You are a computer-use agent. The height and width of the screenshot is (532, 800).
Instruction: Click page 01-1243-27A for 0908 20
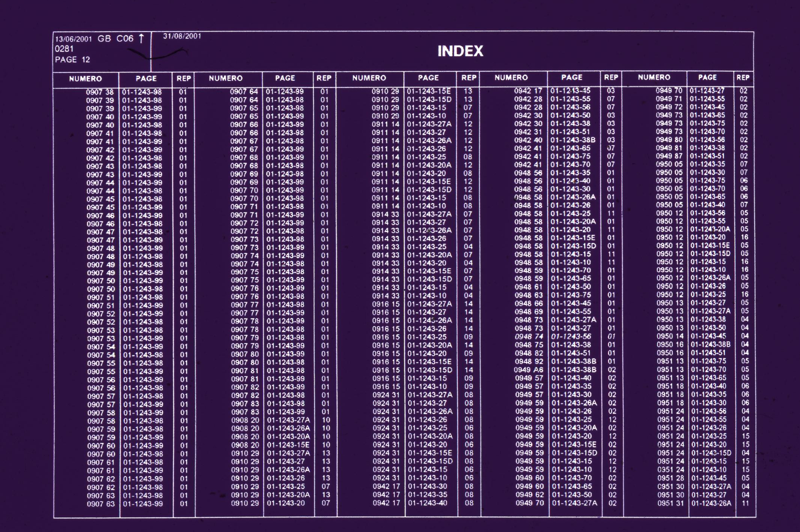[288, 420]
